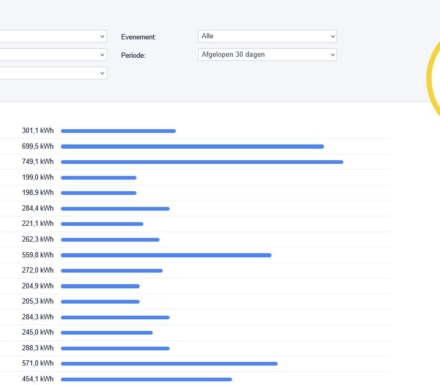This screenshot has width=440, height=385.
Task: Open the Periode dropdown Afgelopen 30 dagen
Action: 267,55
